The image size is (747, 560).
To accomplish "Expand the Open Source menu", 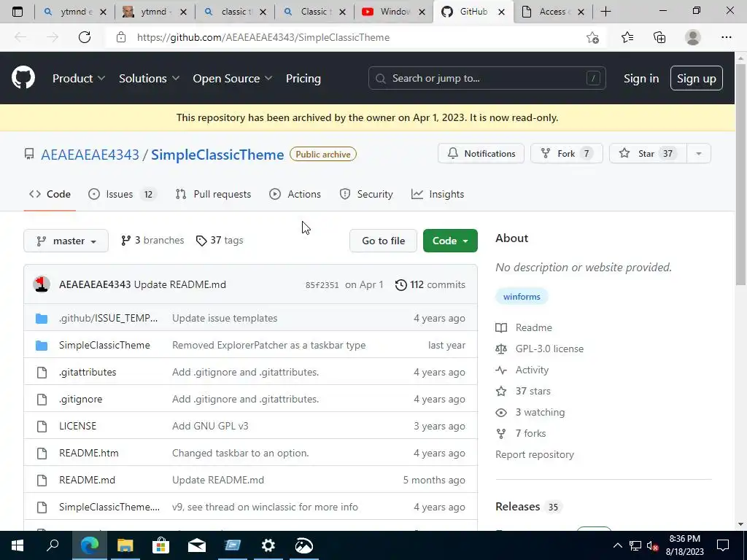I will (233, 79).
